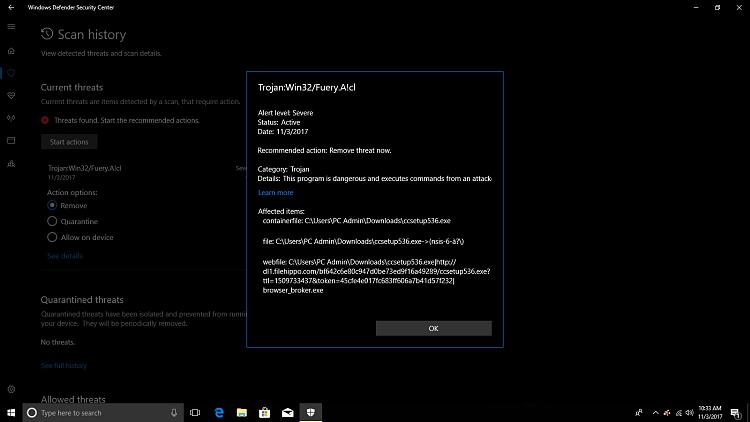Go back with the back arrow
The height and width of the screenshot is (422, 750).
[x=11, y=7]
